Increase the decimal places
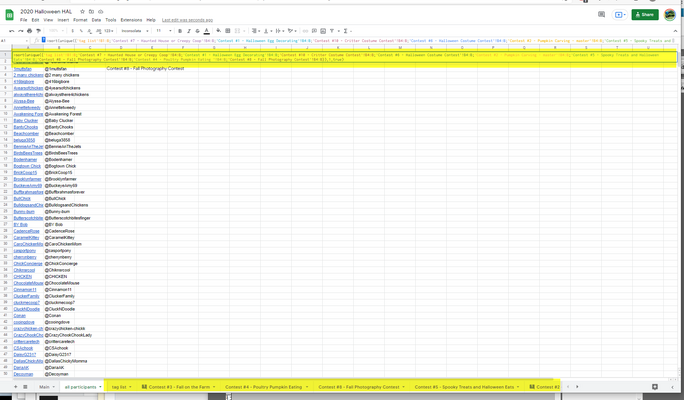This screenshot has height=400, width=684. (x=99, y=31)
